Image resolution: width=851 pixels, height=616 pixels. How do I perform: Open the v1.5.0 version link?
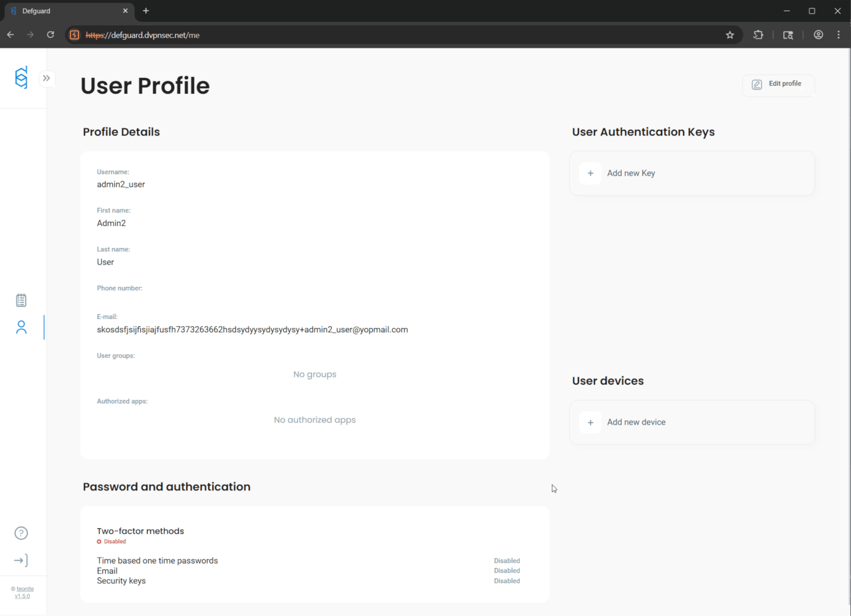23,596
